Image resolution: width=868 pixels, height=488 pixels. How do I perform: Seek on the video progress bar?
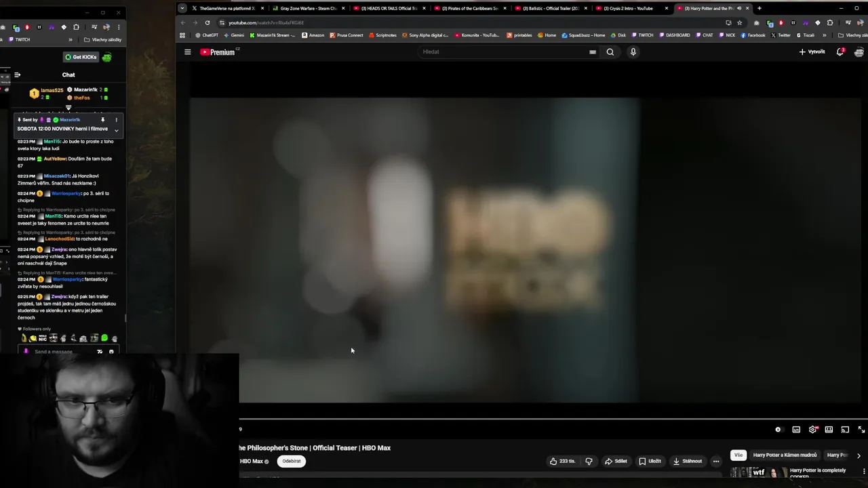(x=553, y=419)
